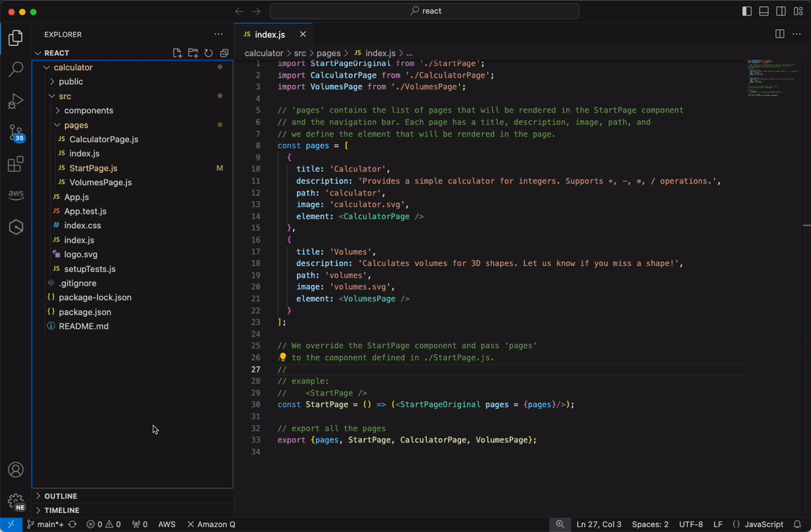Screen dimensions: 811x532
Task: Toggle the primary side bar
Action: pos(747,11)
